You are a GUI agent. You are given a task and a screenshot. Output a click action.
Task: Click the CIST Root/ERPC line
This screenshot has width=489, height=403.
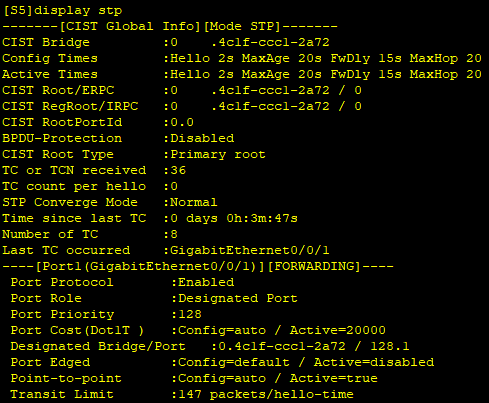point(182,90)
